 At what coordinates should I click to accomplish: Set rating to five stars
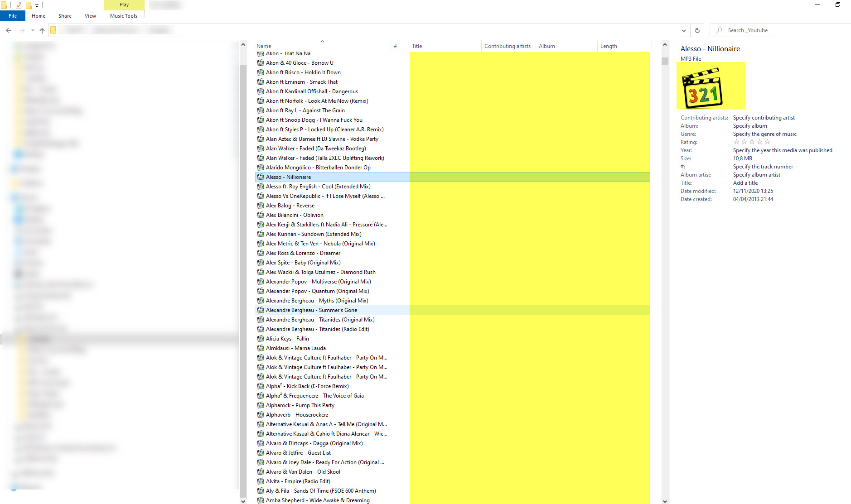pyautogui.click(x=767, y=142)
